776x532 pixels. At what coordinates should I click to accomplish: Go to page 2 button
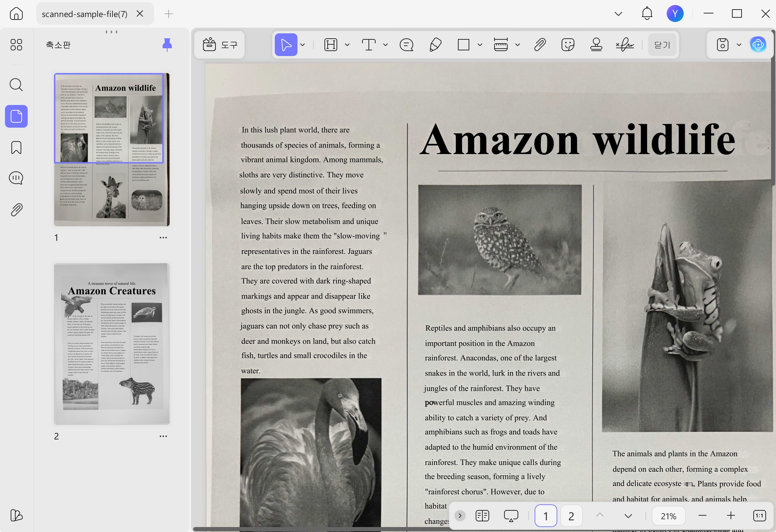571,516
